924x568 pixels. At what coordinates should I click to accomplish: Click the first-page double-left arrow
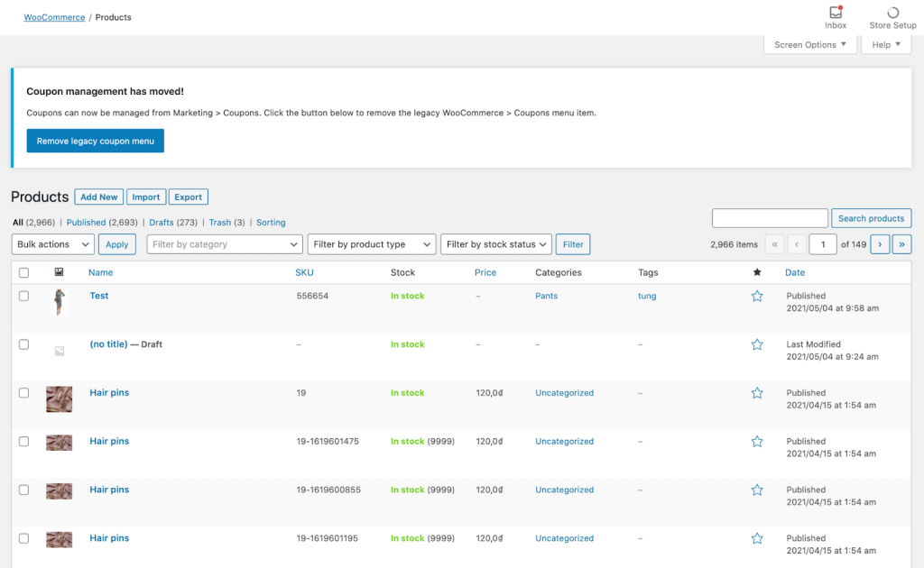point(774,243)
